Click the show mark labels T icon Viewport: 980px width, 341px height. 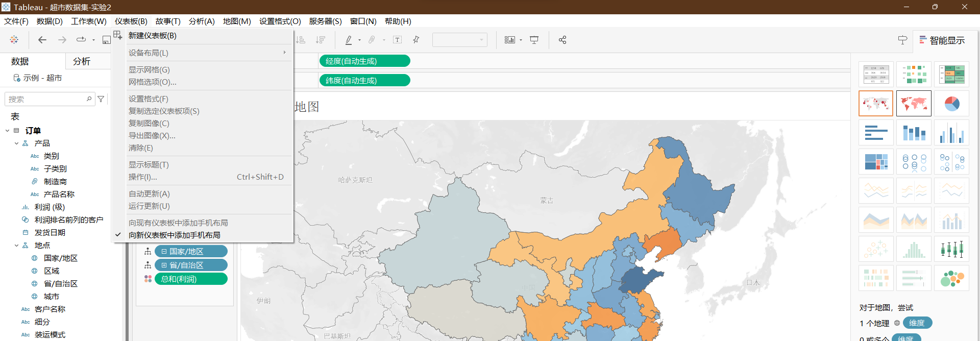[397, 39]
